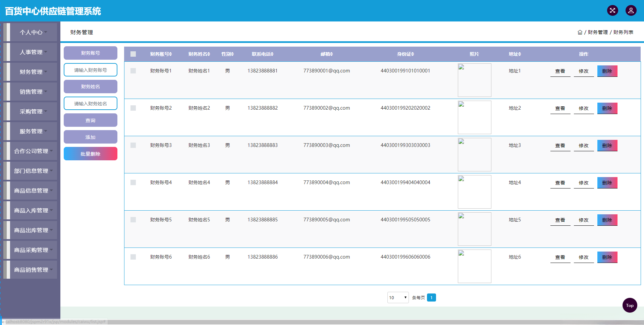This screenshot has height=325, width=644.
Task: Click 财务管理 link in breadcrumb
Action: pos(598,32)
